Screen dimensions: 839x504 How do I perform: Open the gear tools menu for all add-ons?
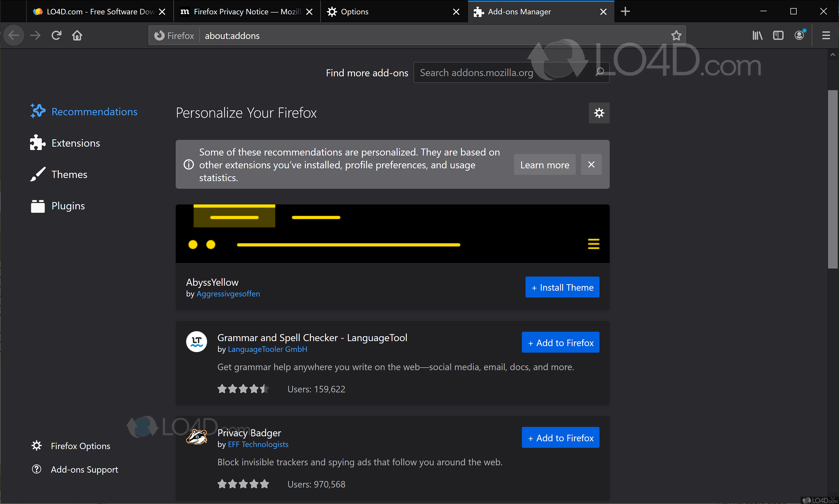[599, 113]
